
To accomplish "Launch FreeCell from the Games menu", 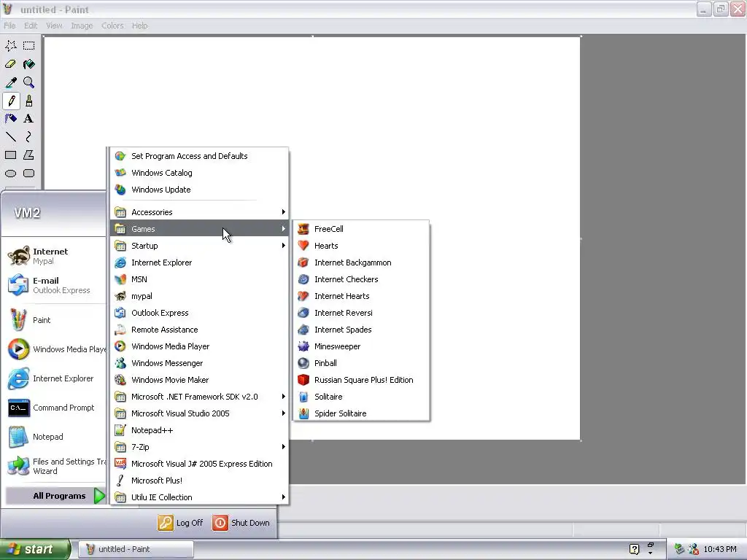I will (x=361, y=229).
